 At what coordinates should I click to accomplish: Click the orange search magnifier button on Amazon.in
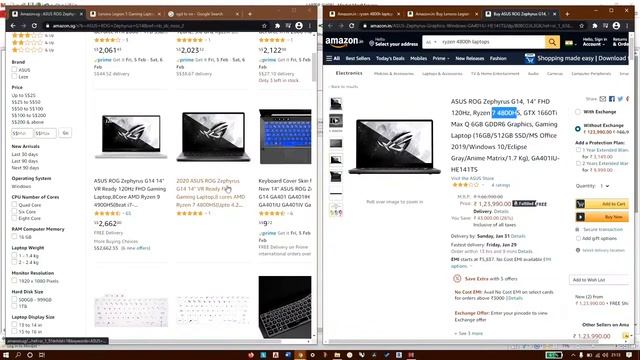pos(552,42)
